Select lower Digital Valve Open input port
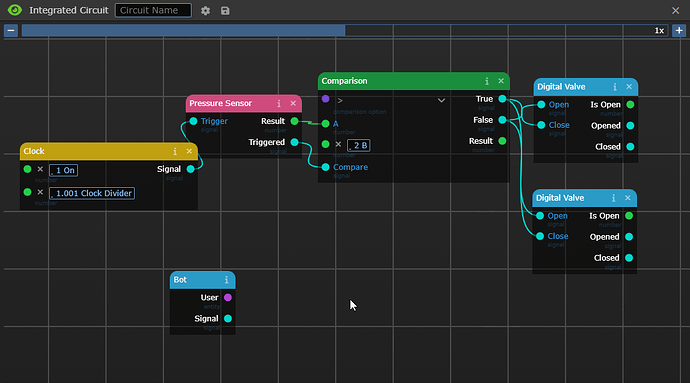This screenshot has height=383, width=690. (x=540, y=216)
